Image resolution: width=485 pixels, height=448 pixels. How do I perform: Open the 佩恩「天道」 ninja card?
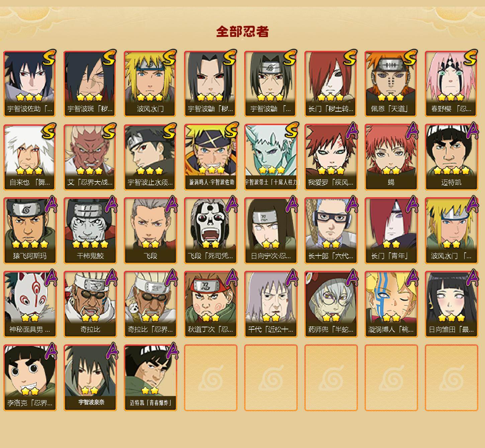391,84
